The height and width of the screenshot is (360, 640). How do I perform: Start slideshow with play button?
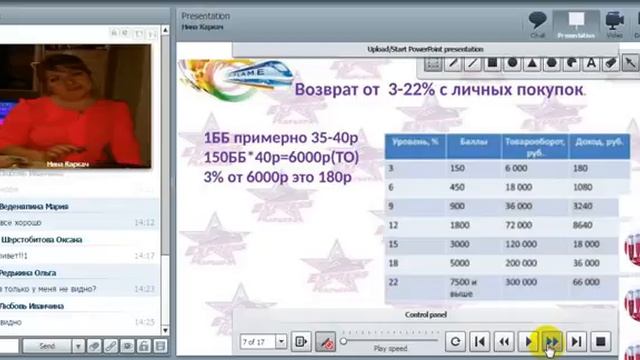click(528, 341)
